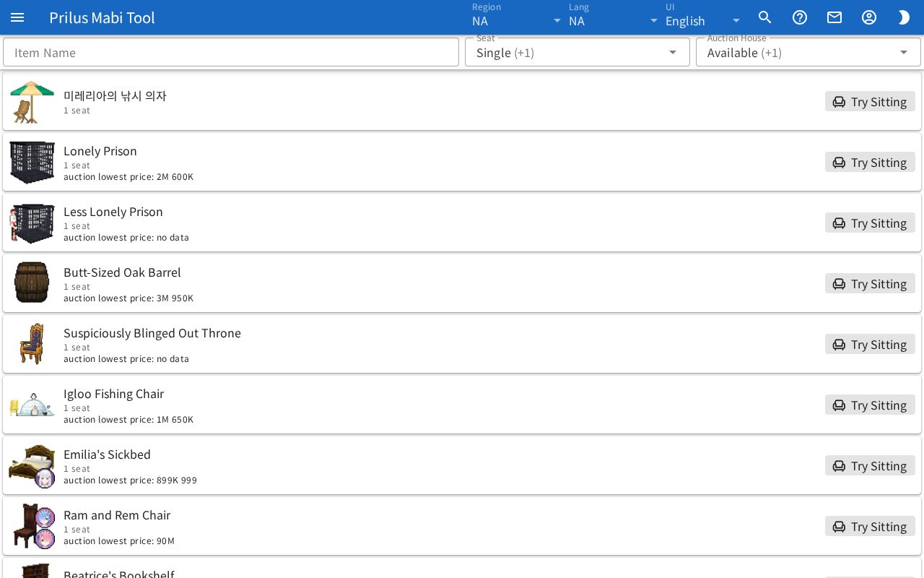Open the help question mark icon

click(800, 17)
